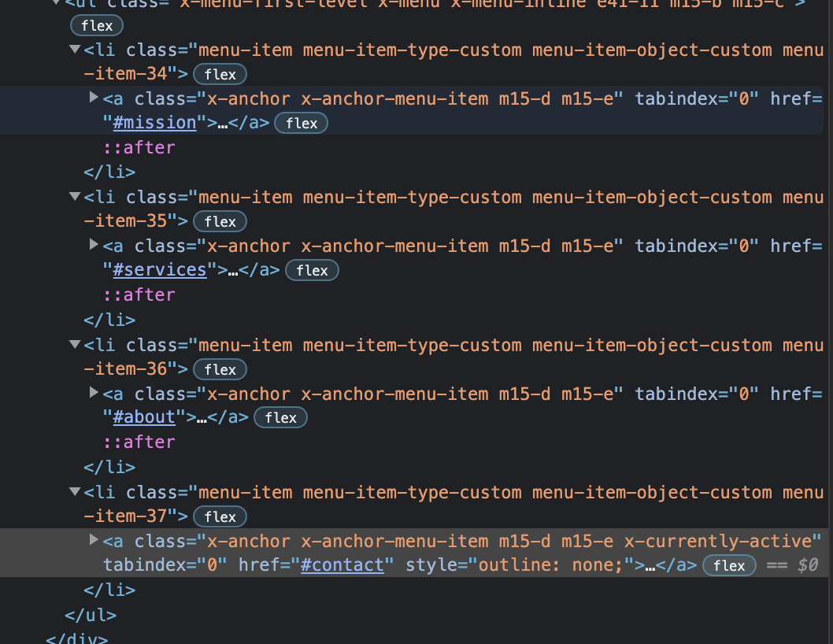Toggle the flex badge on the ul element
833x644 pixels.
[97, 26]
